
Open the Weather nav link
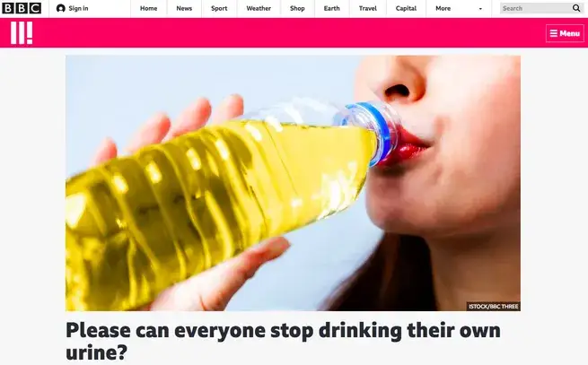point(259,8)
